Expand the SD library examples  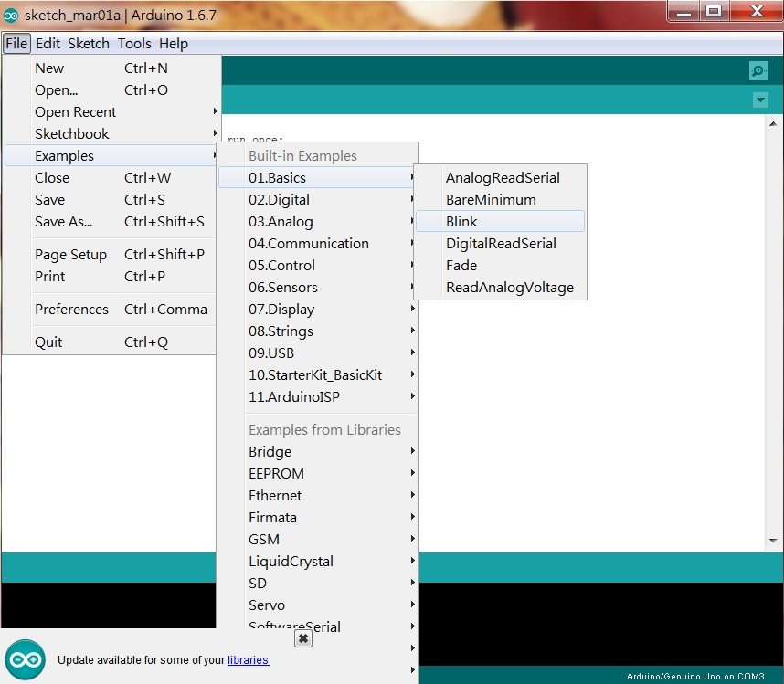click(317, 584)
